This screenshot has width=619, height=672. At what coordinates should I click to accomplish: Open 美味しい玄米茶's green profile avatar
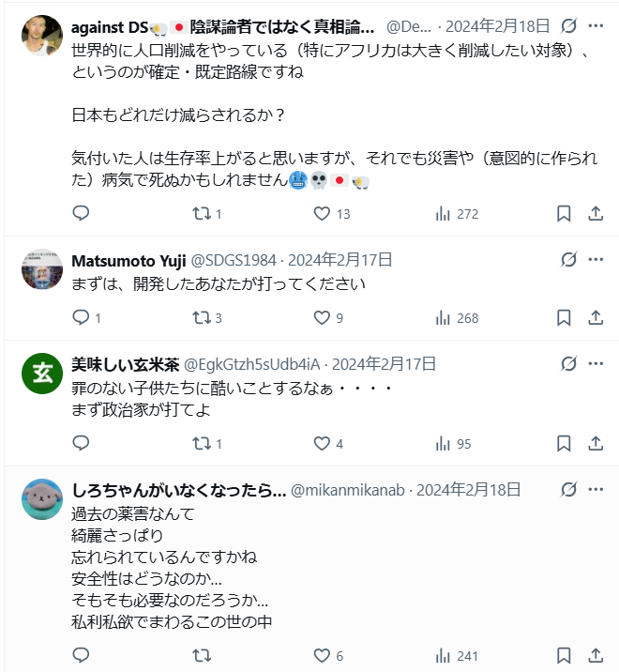42,375
